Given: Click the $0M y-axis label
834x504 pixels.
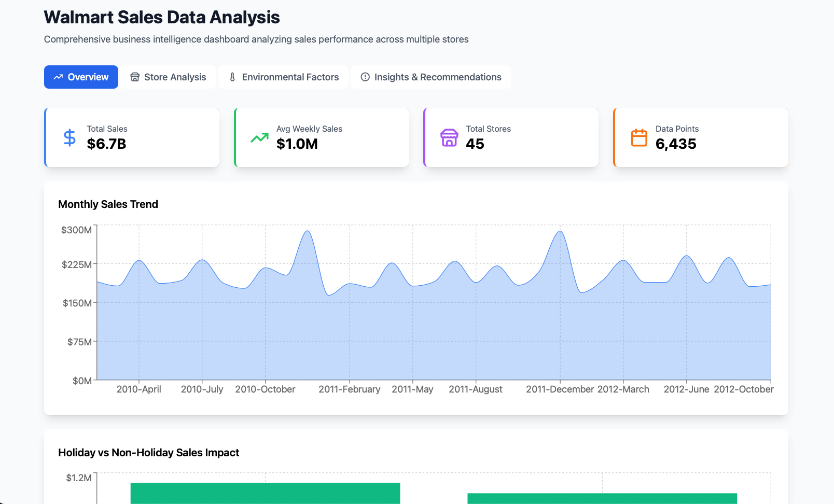Looking at the screenshot, I should tap(82, 381).
